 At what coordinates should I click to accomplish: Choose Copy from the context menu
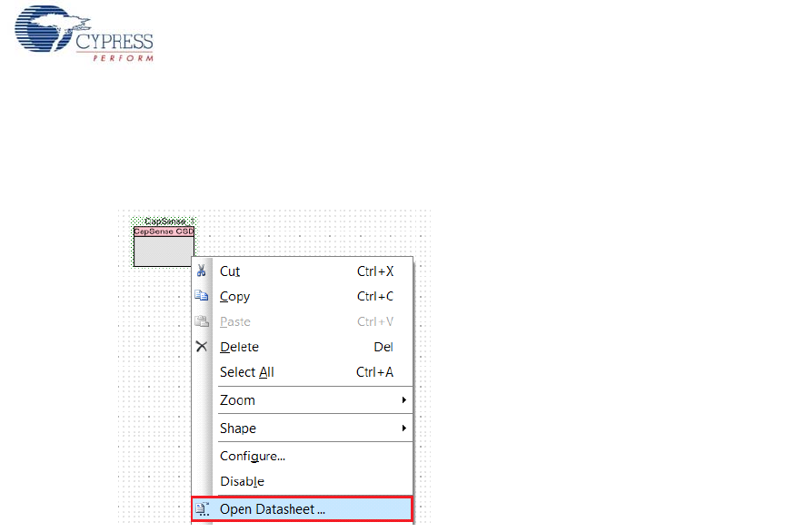click(x=303, y=296)
